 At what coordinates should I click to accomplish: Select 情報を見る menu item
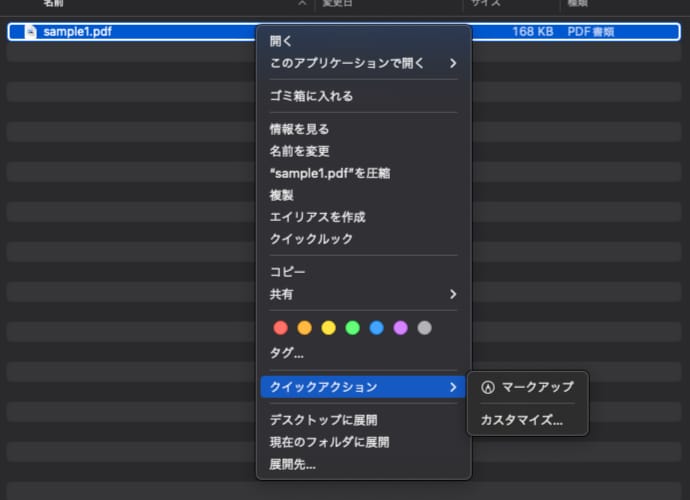[x=299, y=129]
